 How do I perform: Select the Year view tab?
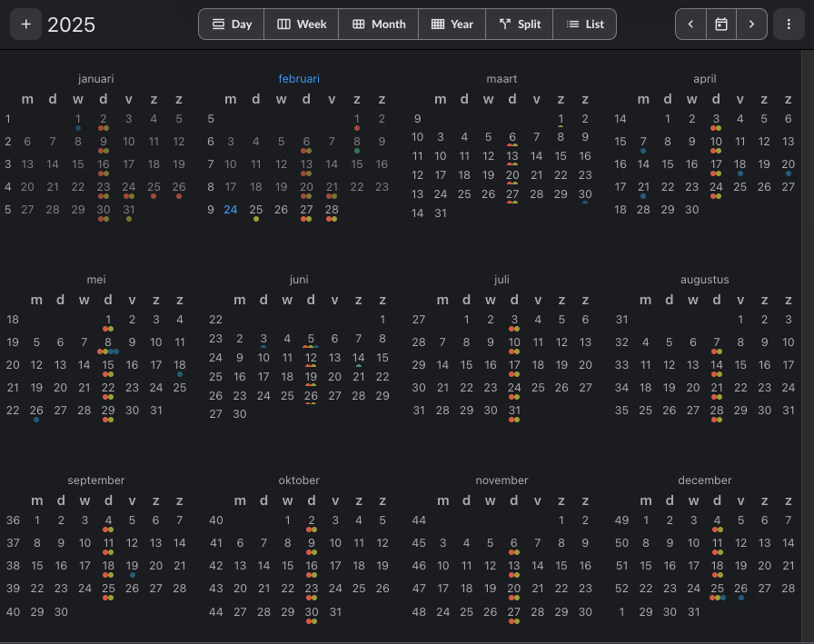pyautogui.click(x=452, y=25)
